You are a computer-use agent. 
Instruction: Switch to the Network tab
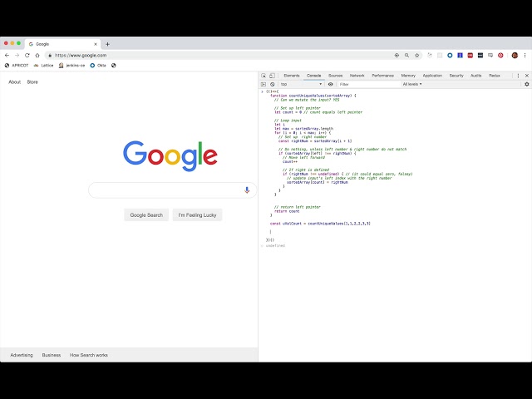tap(357, 76)
